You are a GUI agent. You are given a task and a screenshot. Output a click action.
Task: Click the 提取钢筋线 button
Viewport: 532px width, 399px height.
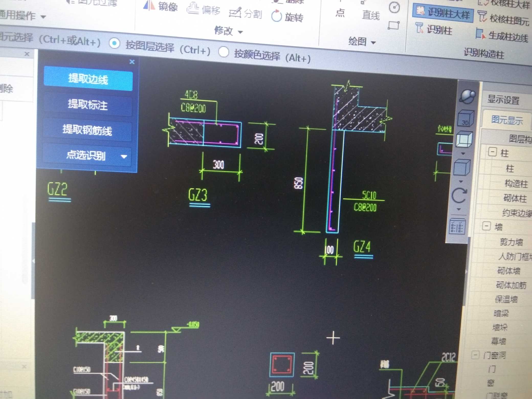87,130
